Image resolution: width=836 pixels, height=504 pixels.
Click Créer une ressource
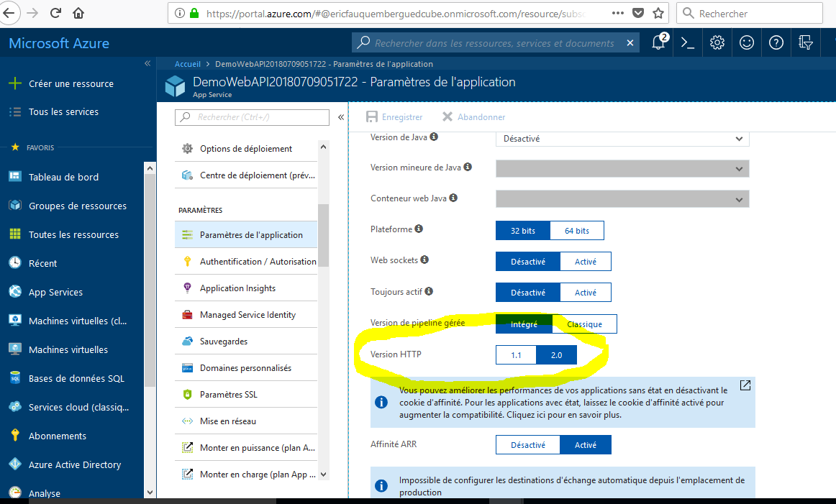click(71, 83)
